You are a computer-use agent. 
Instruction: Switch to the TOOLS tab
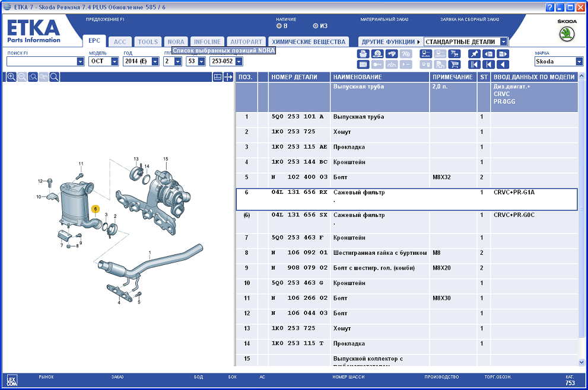pos(148,42)
